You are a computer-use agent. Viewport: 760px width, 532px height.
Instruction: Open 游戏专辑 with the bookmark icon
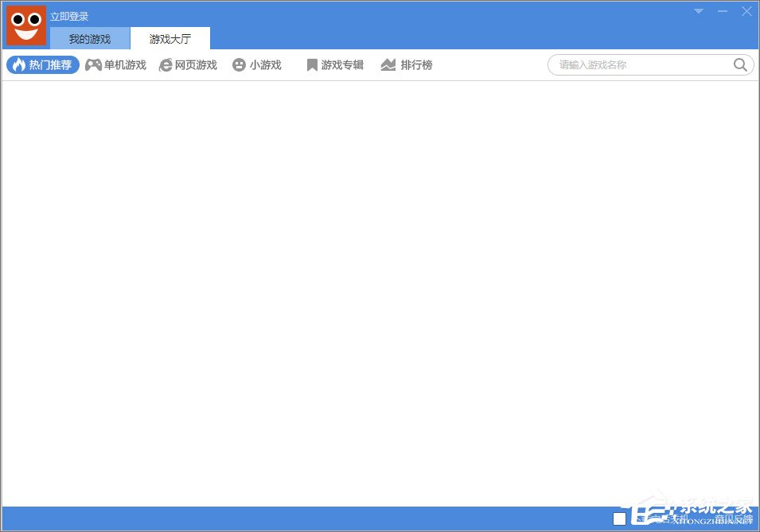point(335,65)
